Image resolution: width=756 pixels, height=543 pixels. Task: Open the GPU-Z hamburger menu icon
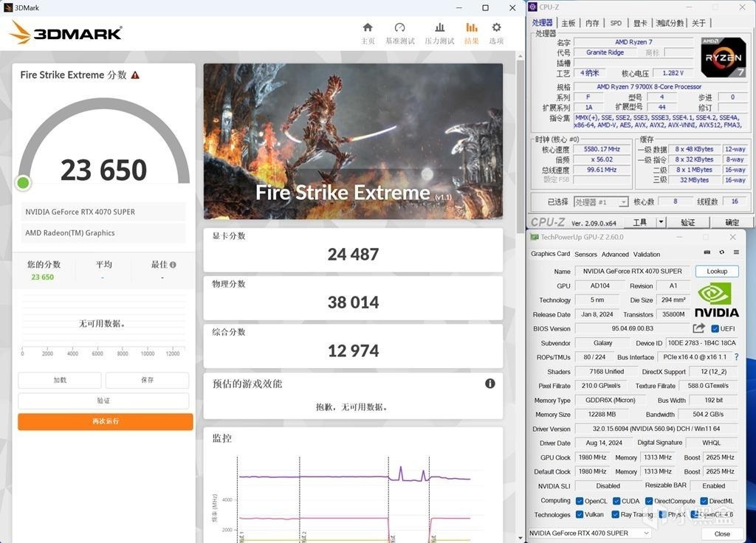tap(736, 252)
